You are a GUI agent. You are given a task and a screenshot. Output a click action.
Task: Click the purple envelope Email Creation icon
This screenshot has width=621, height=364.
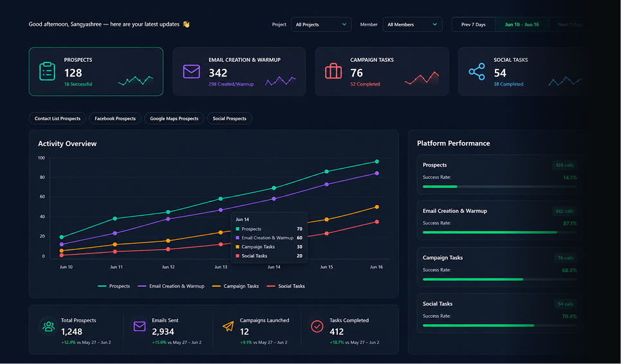point(191,71)
